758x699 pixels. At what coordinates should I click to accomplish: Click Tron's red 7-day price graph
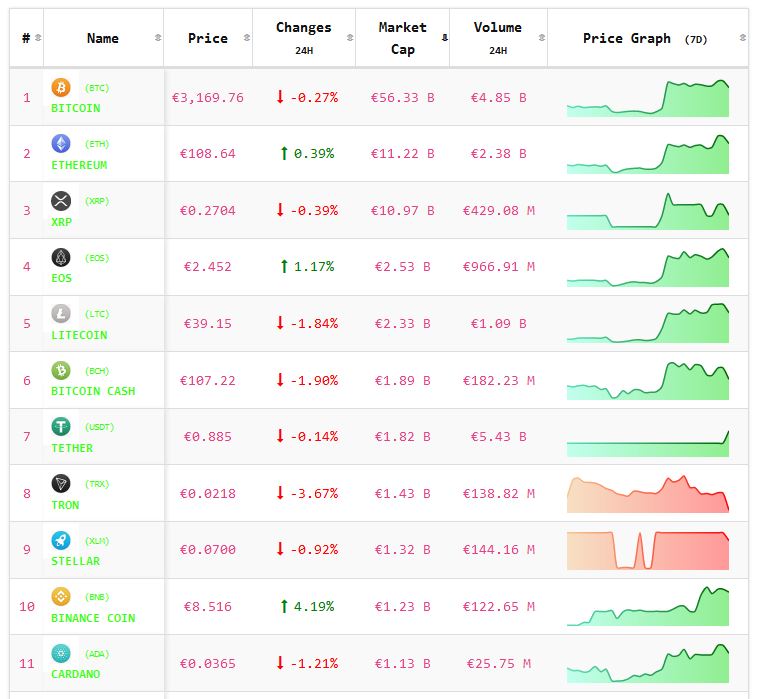coord(647,494)
